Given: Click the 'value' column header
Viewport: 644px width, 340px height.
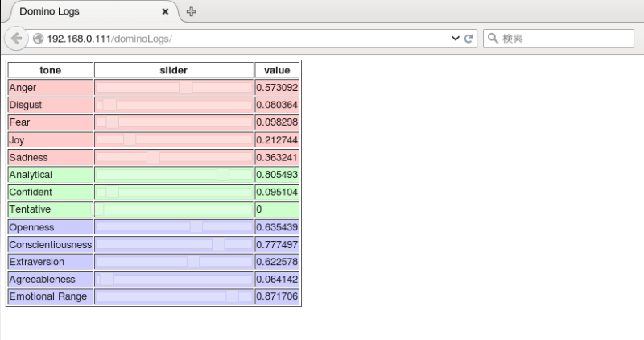Looking at the screenshot, I should click(x=277, y=70).
